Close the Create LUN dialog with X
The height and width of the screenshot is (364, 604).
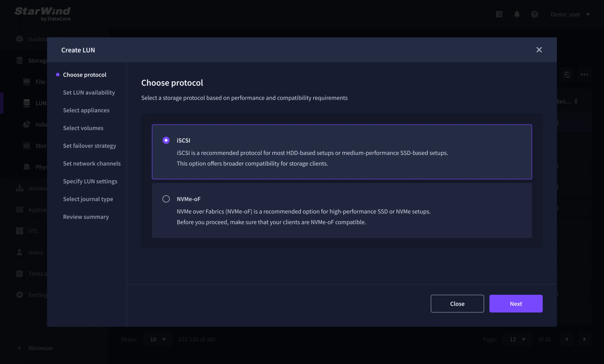coord(539,50)
